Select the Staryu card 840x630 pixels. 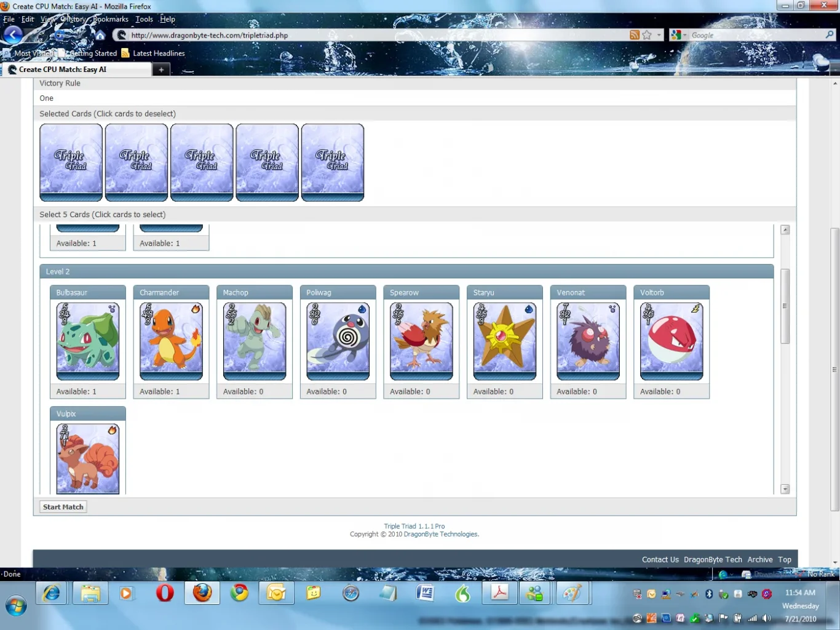[x=505, y=341]
